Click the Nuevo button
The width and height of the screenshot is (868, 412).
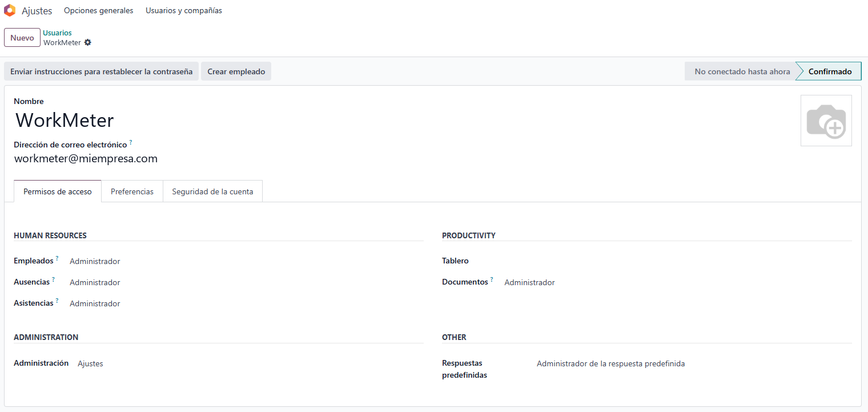(22, 38)
